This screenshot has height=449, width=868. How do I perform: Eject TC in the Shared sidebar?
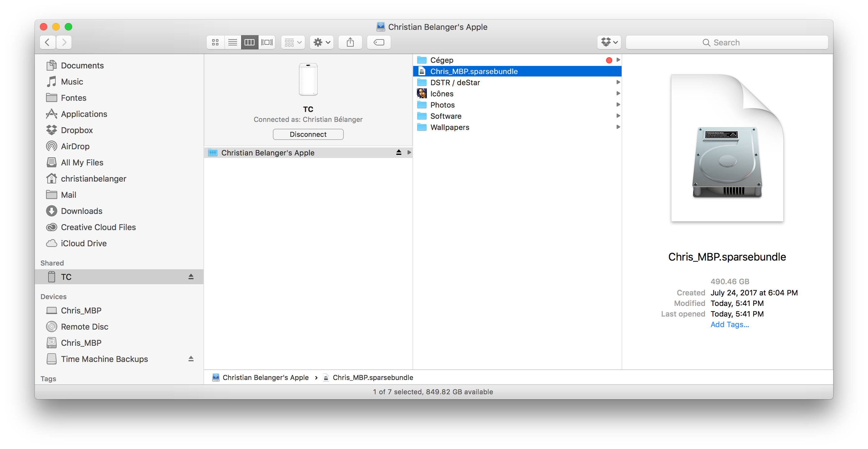click(x=191, y=277)
